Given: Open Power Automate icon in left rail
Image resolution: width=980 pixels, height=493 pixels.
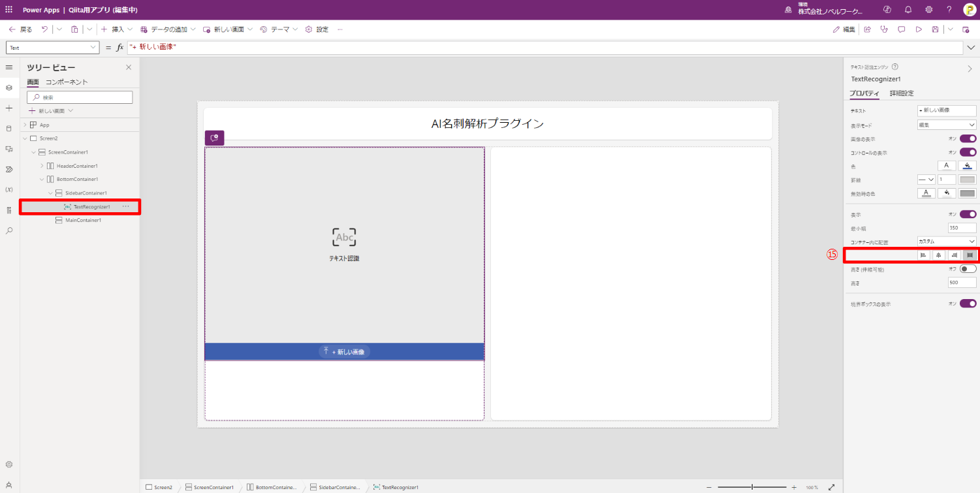Looking at the screenshot, I should pos(9,168).
